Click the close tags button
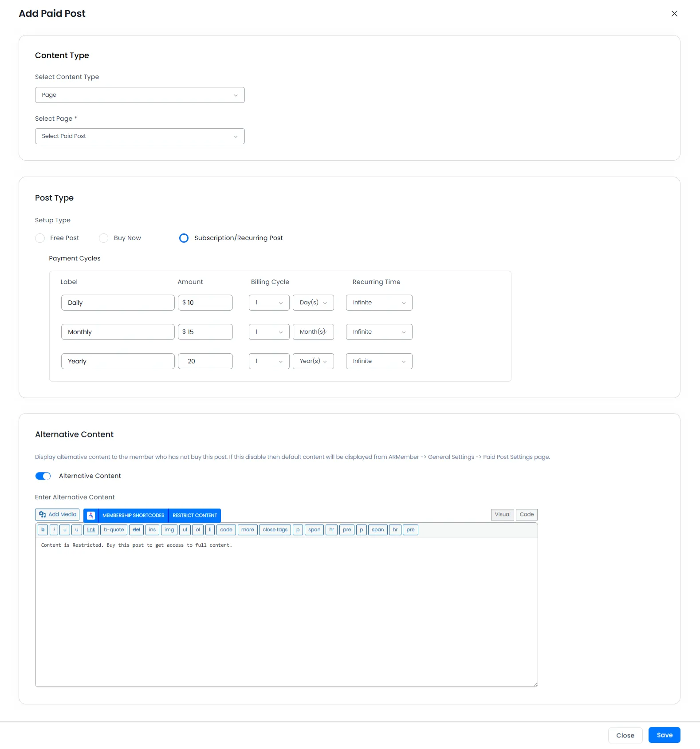Screen dimensions: 700x749 point(275,530)
